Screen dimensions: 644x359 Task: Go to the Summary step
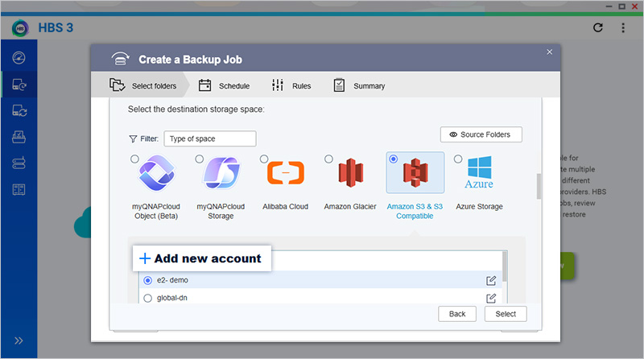tap(359, 85)
